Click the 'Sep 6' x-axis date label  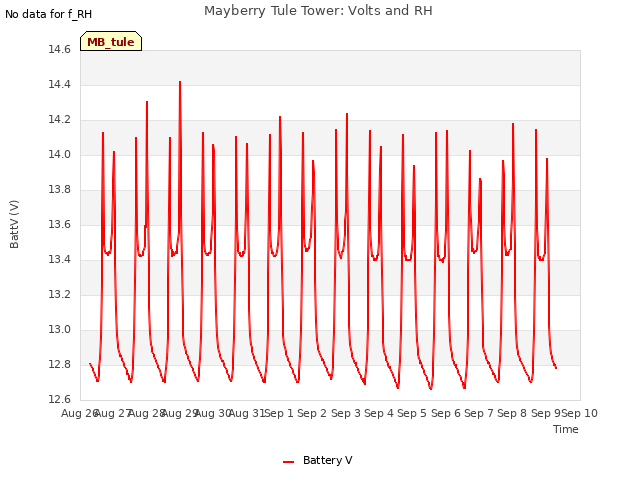[446, 413]
